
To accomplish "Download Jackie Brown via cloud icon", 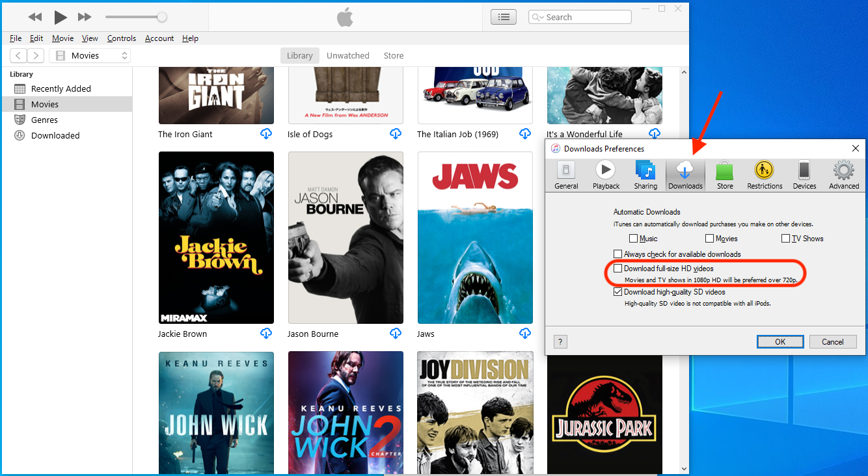I will pos(265,334).
